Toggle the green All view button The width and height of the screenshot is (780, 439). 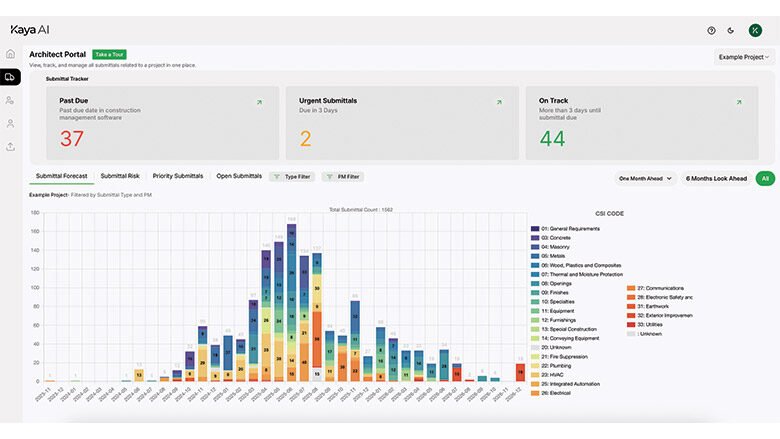click(x=765, y=178)
